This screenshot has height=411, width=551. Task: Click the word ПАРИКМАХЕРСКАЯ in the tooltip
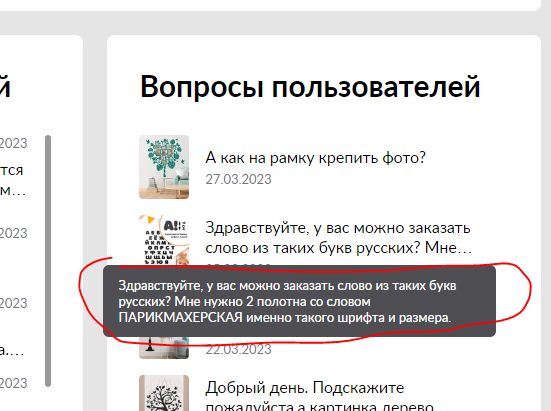click(x=180, y=318)
